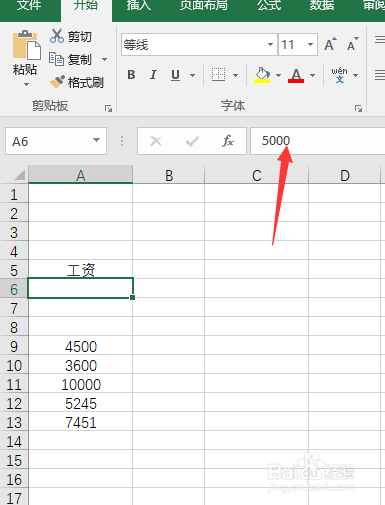Expand the font name dropdown arrow
Screen dimensions: 385x505
pyautogui.click(x=271, y=44)
